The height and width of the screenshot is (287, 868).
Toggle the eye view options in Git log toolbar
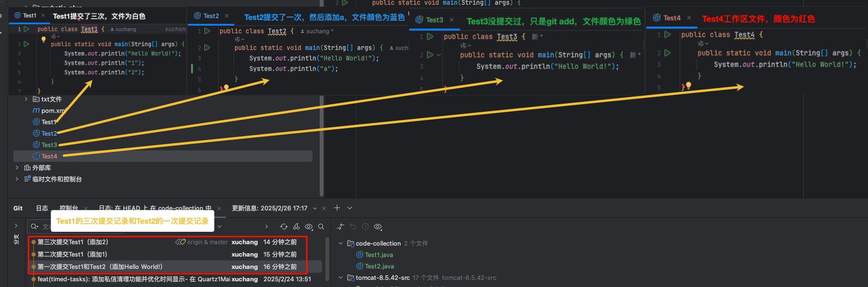click(309, 227)
